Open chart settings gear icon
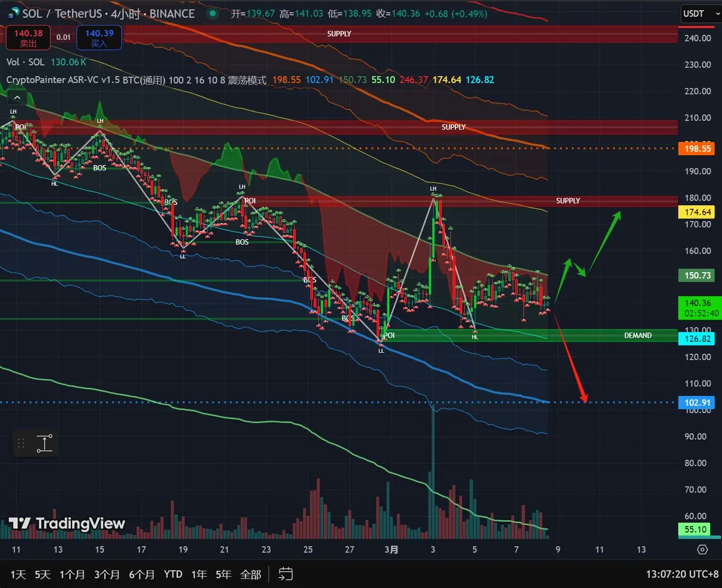The height and width of the screenshot is (588, 722). 702,550
